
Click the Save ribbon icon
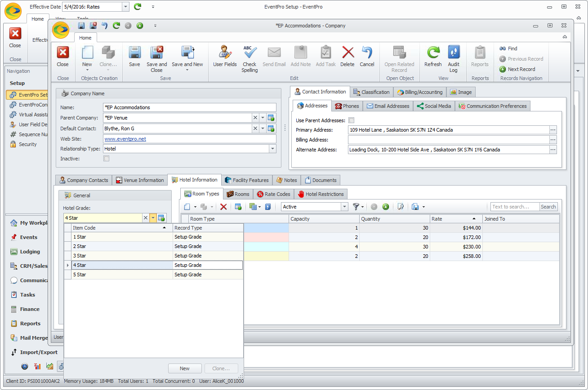coord(134,56)
